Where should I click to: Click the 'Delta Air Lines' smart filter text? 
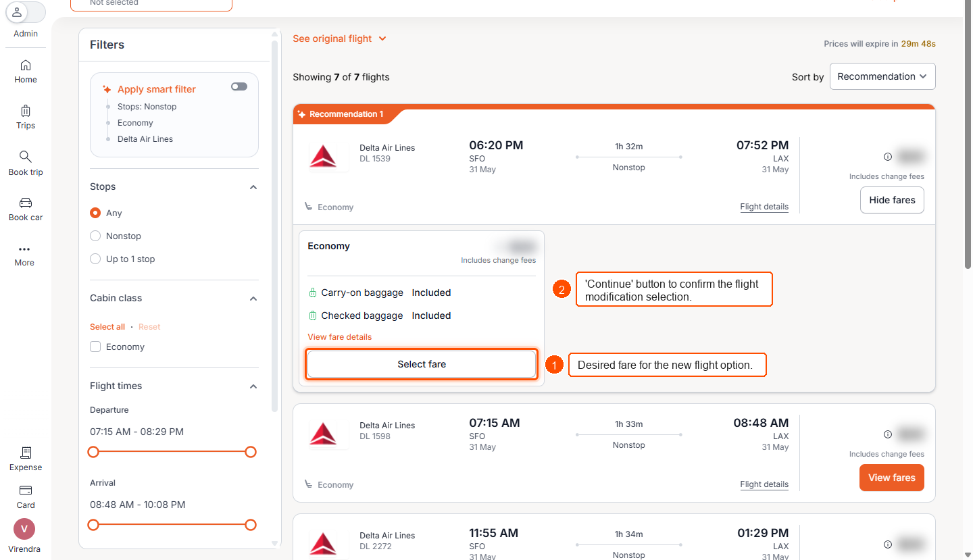point(145,139)
